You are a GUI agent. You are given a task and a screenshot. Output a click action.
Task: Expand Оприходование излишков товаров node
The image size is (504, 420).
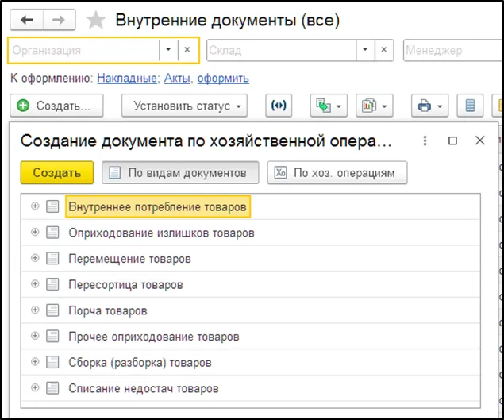[35, 232]
